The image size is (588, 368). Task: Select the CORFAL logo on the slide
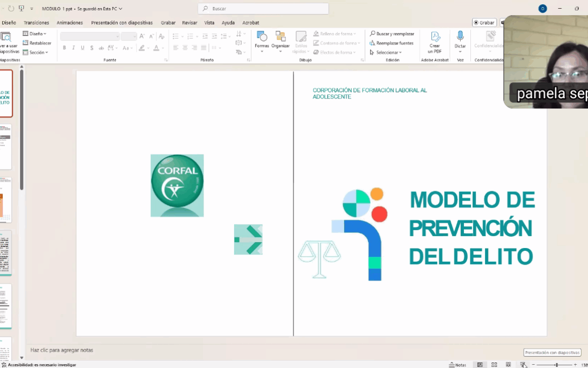point(177,185)
